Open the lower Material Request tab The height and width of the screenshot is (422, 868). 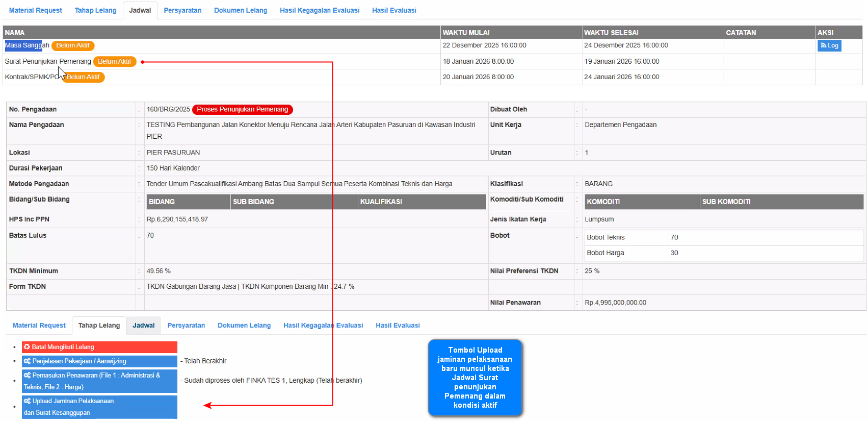(39, 326)
